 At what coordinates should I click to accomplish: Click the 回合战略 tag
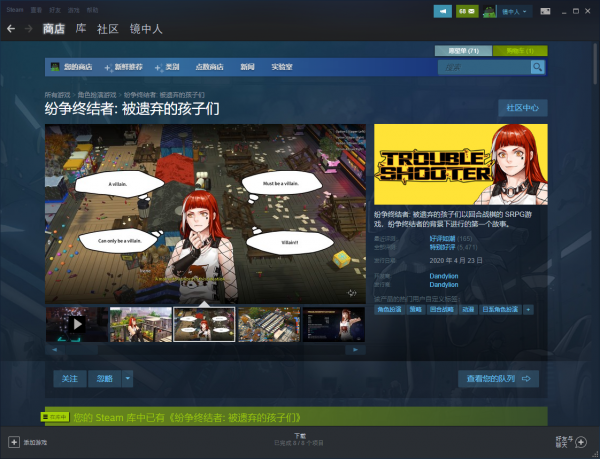pos(442,309)
